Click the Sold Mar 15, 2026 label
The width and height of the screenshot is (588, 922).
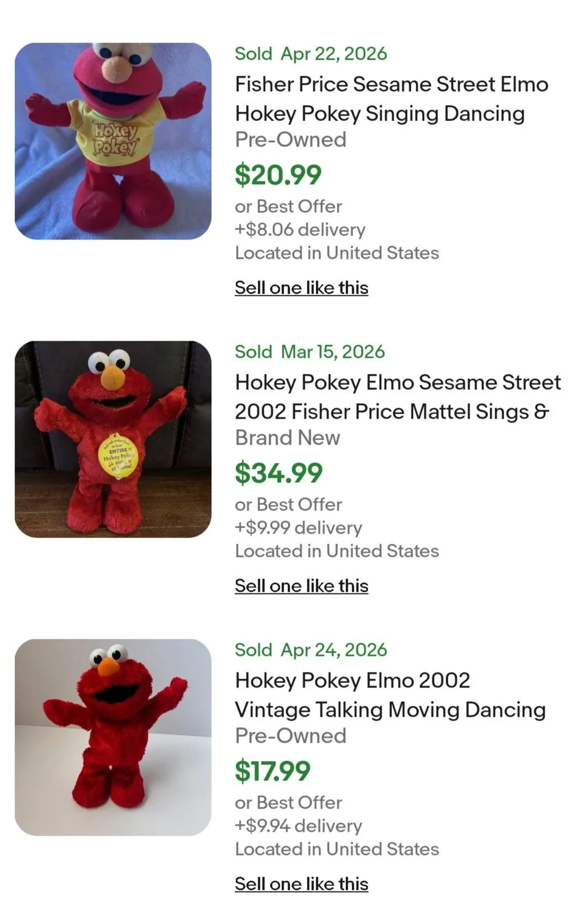(x=309, y=352)
